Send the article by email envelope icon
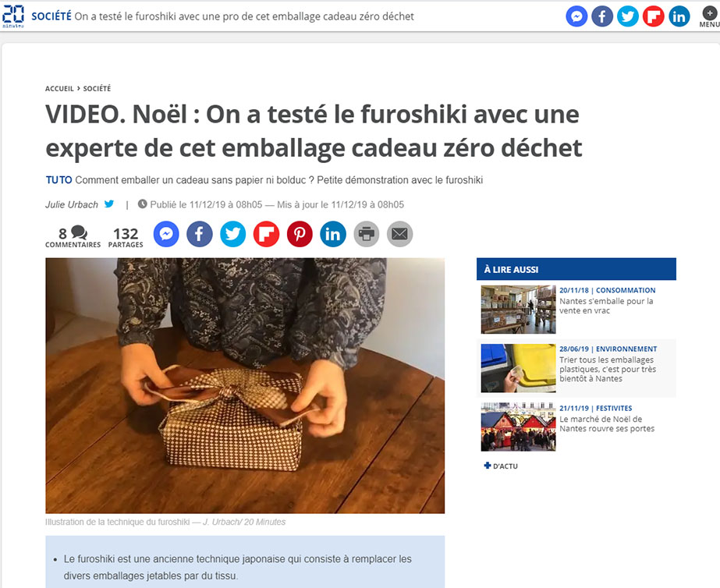Viewport: 720px width, 588px height. [400, 234]
